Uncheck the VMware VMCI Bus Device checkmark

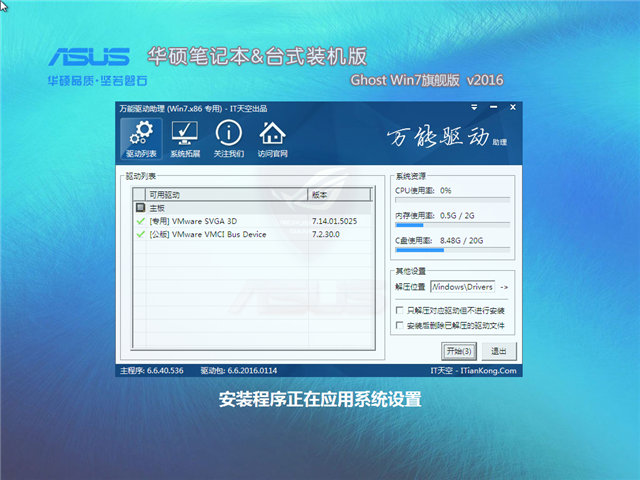[x=139, y=234]
